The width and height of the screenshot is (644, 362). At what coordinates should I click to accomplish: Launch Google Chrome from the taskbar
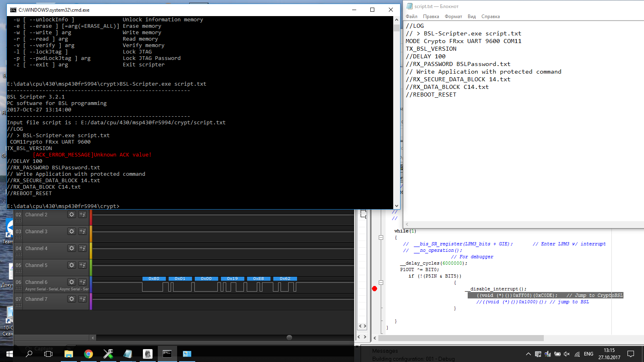point(88,354)
